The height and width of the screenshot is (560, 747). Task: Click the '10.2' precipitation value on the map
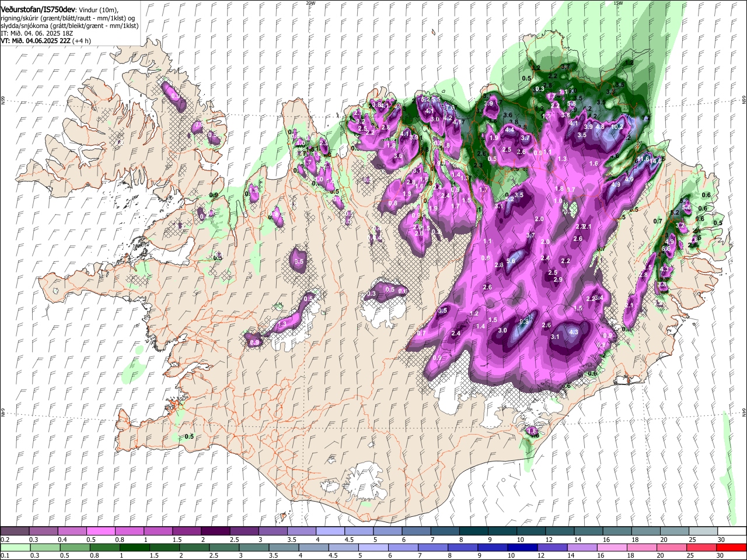click(x=617, y=127)
